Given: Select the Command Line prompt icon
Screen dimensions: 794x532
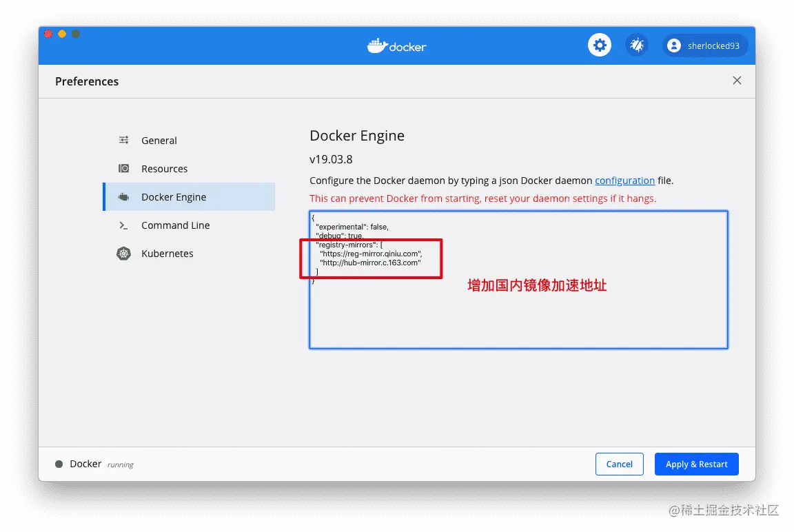Looking at the screenshot, I should 123,225.
